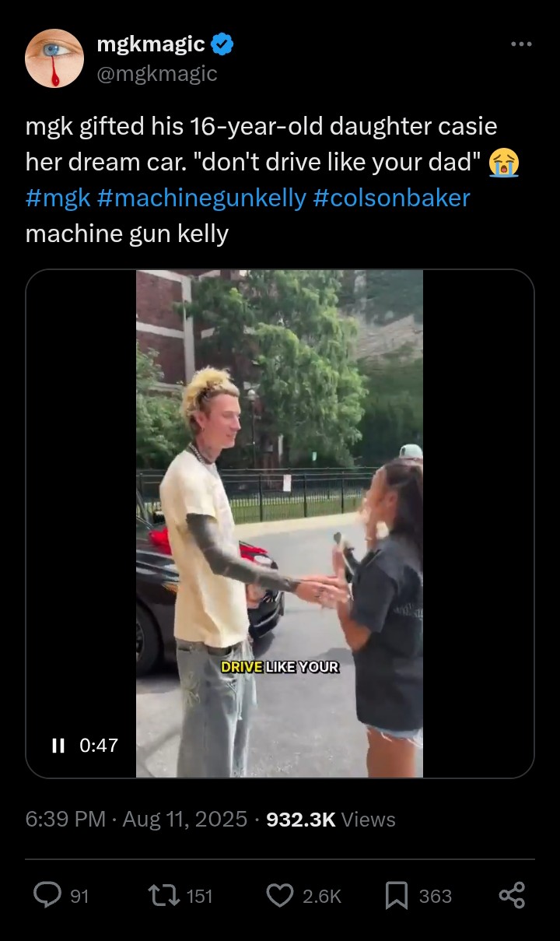
Task: Click the 0:47 video time indicator
Action: [99, 746]
